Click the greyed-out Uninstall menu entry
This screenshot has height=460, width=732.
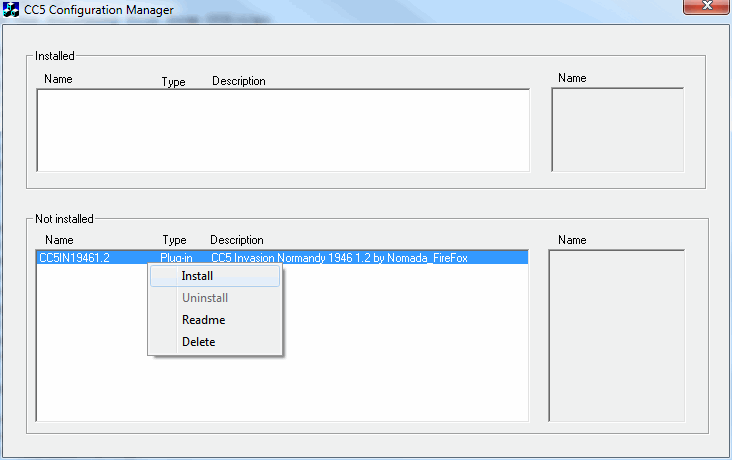click(204, 298)
